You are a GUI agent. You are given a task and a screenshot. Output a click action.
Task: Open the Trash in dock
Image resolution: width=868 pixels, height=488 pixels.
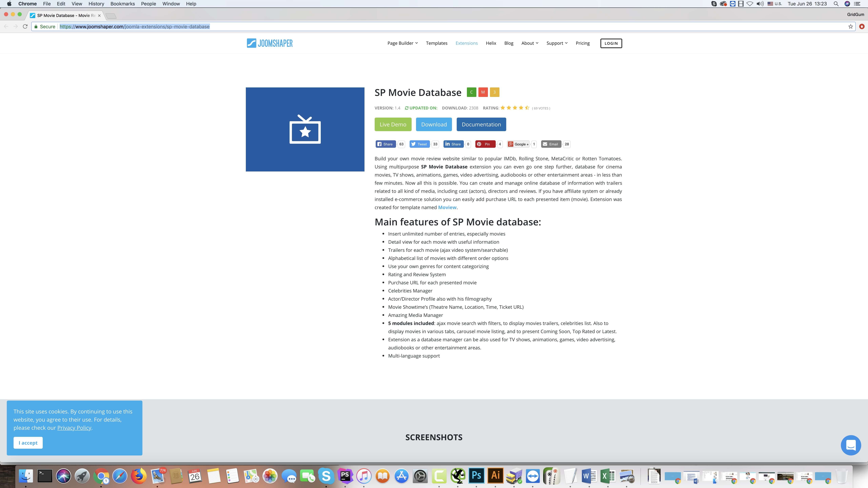(x=842, y=476)
